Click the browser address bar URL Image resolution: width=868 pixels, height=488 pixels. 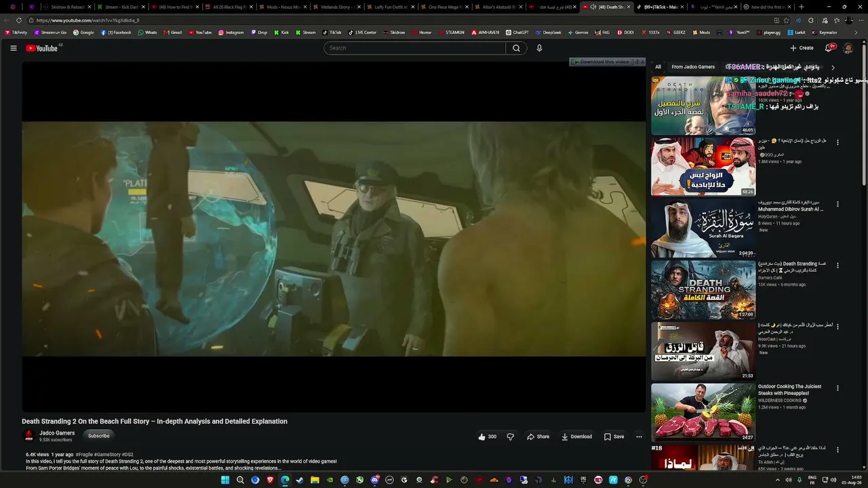click(88, 20)
